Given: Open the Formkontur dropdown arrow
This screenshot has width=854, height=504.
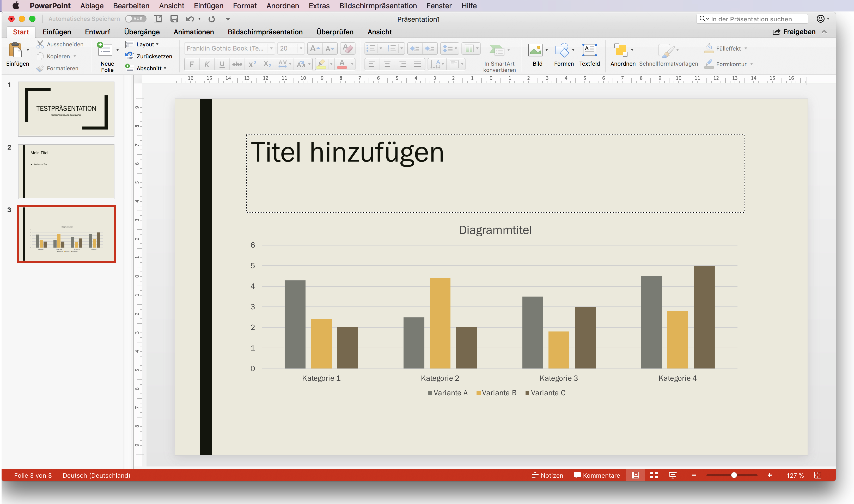Looking at the screenshot, I should click(751, 64).
